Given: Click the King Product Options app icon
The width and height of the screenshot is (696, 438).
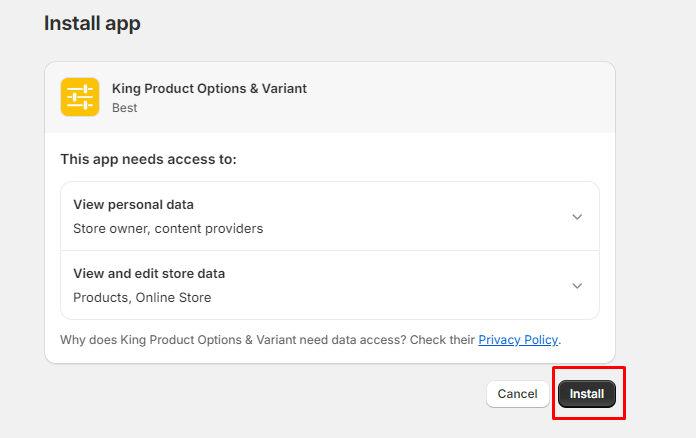Looking at the screenshot, I should pyautogui.click(x=80, y=97).
